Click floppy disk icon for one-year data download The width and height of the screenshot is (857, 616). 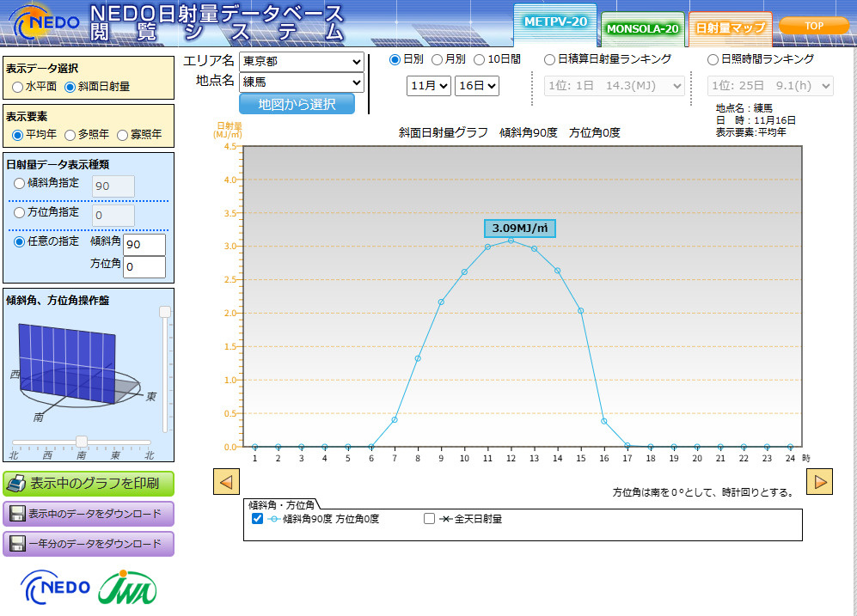(x=16, y=544)
